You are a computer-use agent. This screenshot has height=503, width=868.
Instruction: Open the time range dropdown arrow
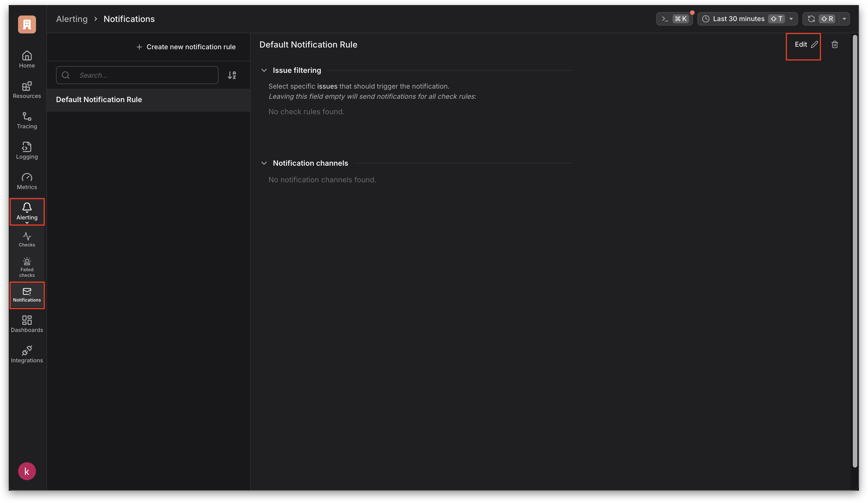(791, 19)
